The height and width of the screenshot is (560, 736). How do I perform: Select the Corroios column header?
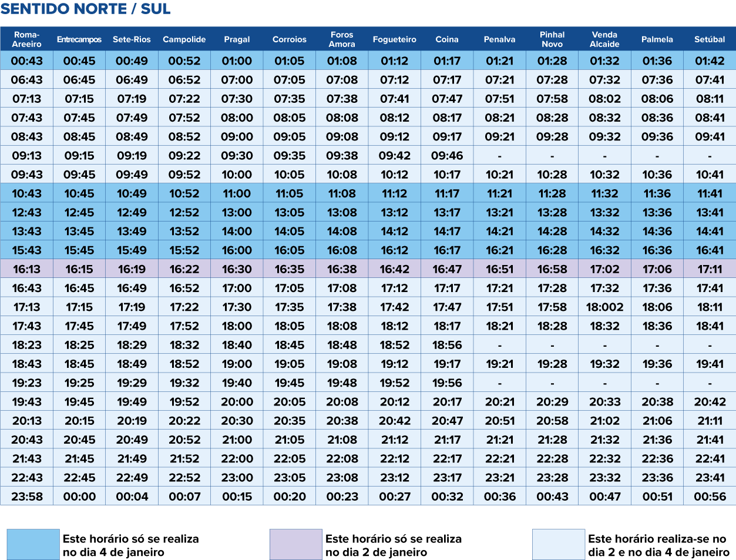tap(290, 39)
